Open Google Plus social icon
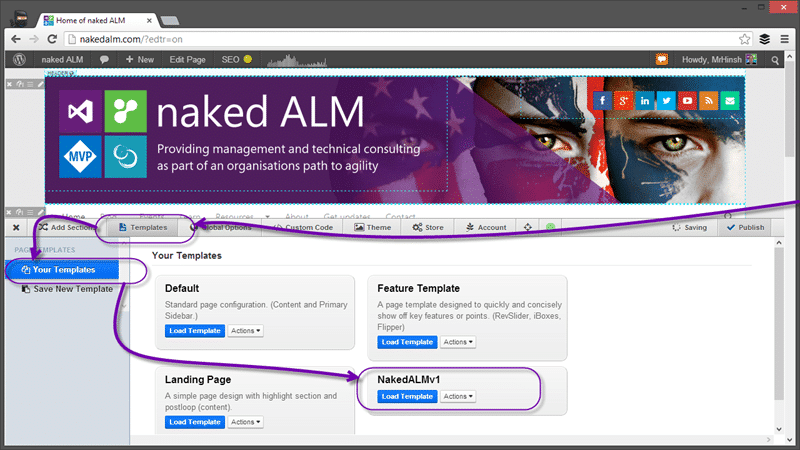The width and height of the screenshot is (800, 450). (623, 101)
